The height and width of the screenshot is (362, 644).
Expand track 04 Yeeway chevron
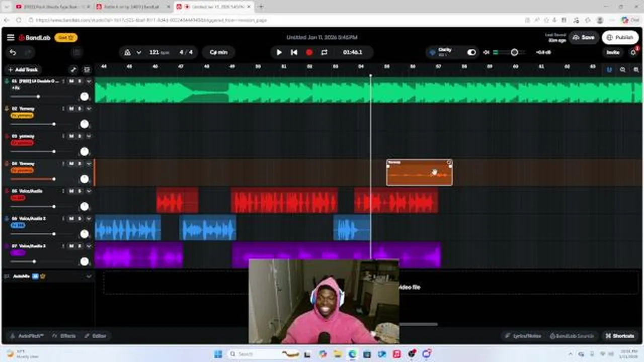(89, 164)
